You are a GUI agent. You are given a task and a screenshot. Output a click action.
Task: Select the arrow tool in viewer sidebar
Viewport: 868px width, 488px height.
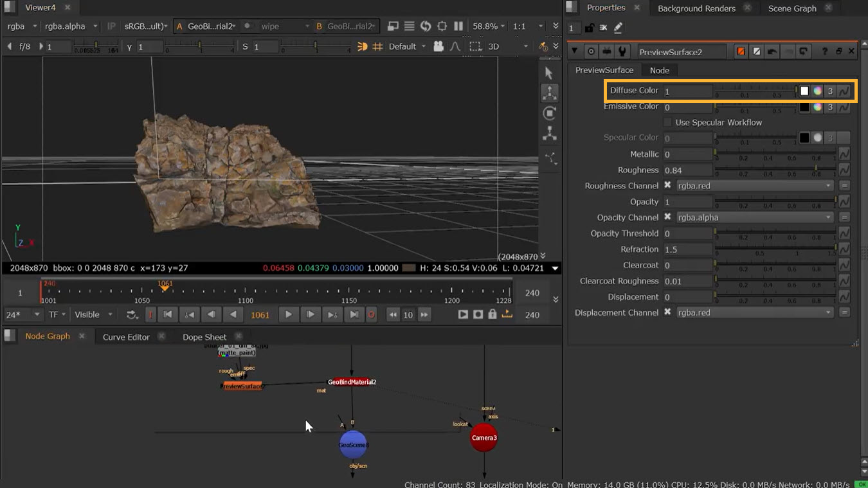point(549,73)
